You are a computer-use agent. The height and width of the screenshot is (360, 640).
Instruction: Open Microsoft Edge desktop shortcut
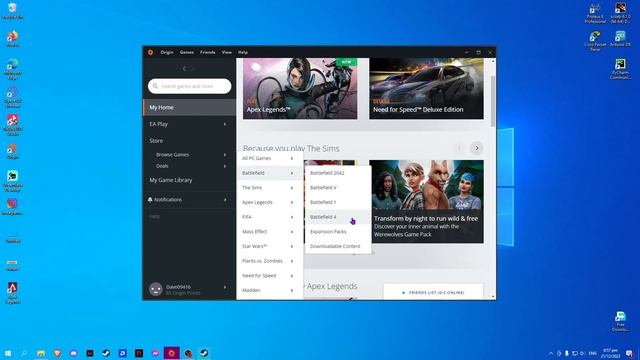12,69
